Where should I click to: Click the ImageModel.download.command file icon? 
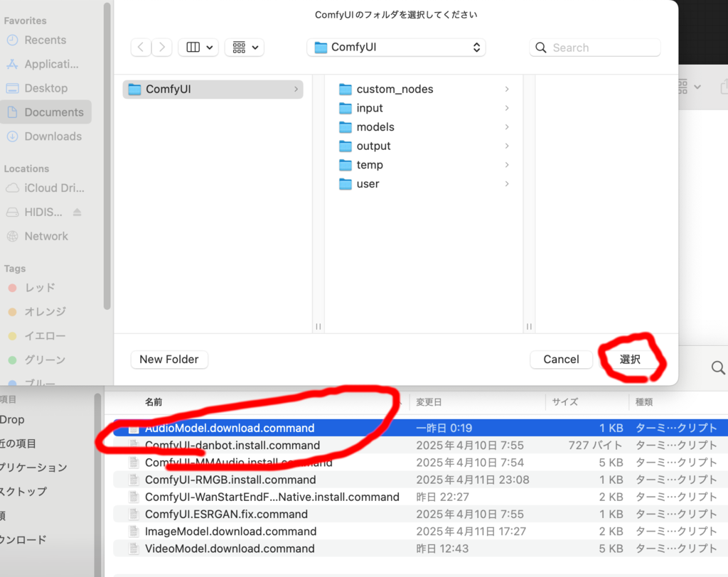click(x=134, y=531)
